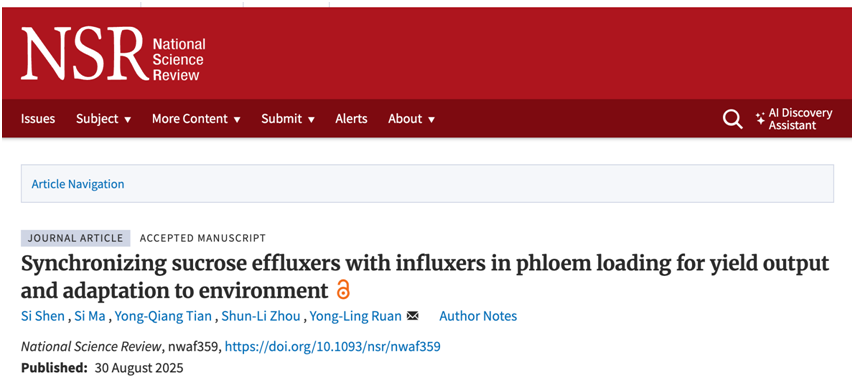Viewport: 854px width, 385px height.
Task: Open the Submit dropdown menu
Action: 288,119
